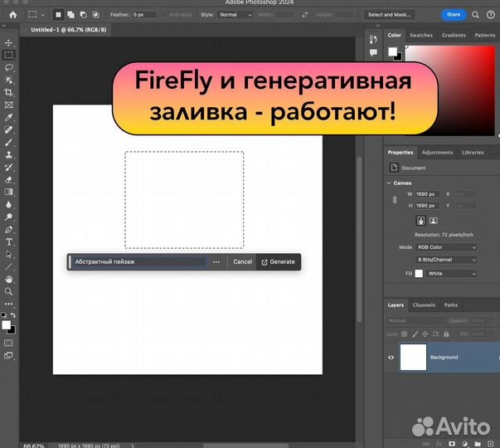Viewport: 500px width, 448px height.
Task: Select the Move tool
Action: click(x=8, y=43)
